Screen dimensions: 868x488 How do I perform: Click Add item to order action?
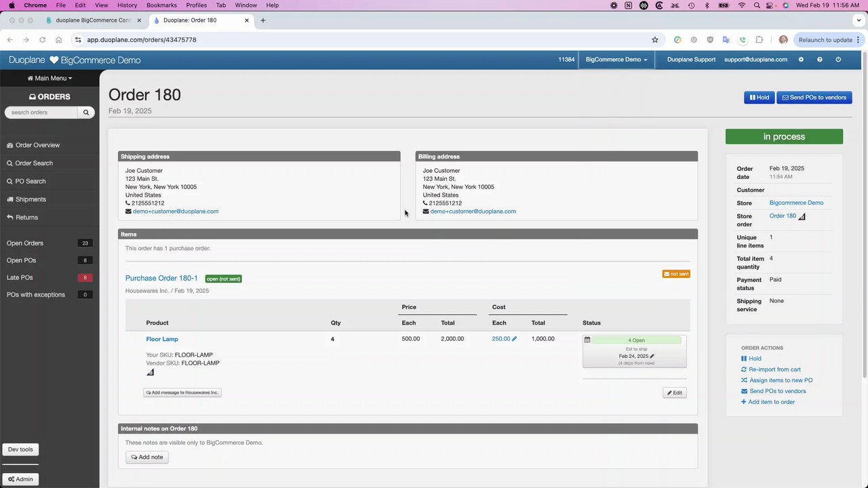[x=768, y=402]
